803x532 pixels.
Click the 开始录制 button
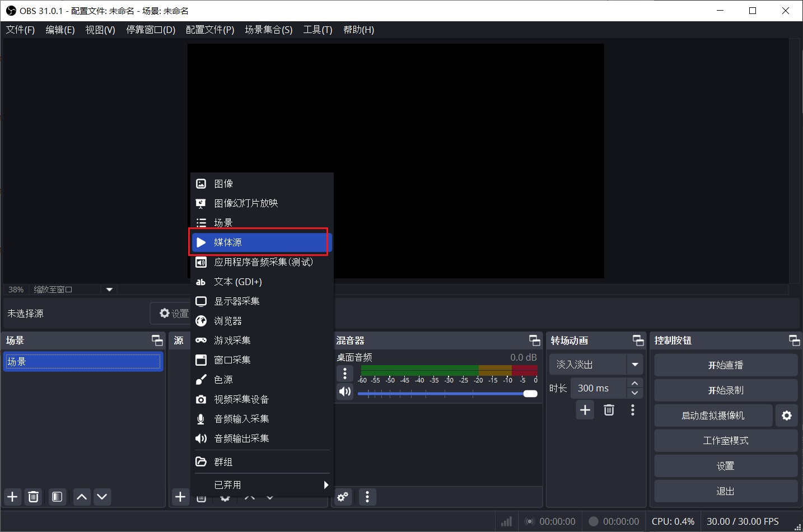tap(726, 390)
